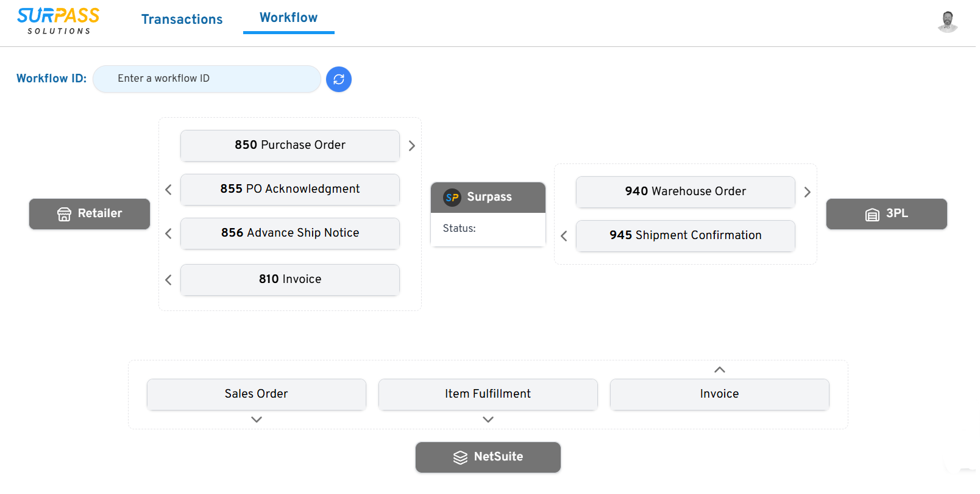
Task: Switch to the Transactions tab
Action: [182, 20]
